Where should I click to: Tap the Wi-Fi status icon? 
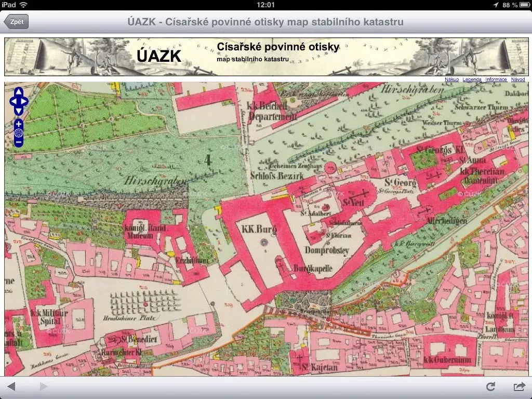(x=23, y=5)
